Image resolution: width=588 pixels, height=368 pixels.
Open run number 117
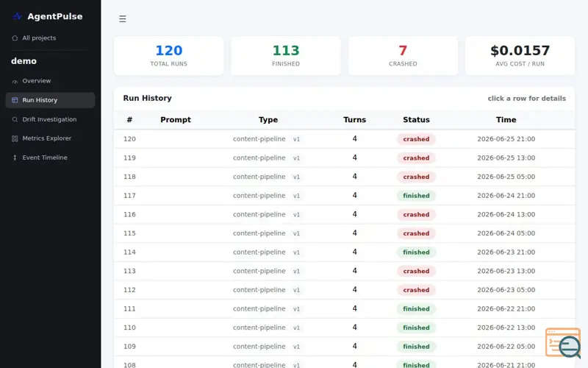(344, 196)
